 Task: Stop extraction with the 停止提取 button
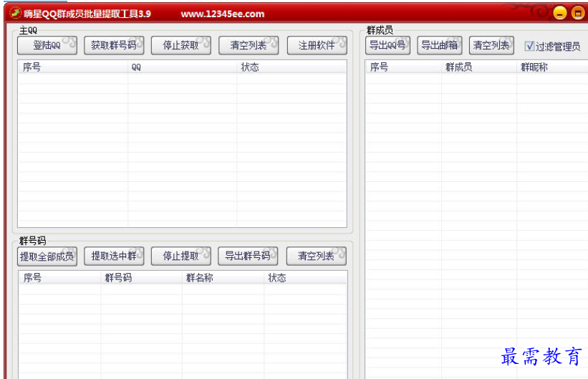(x=181, y=256)
